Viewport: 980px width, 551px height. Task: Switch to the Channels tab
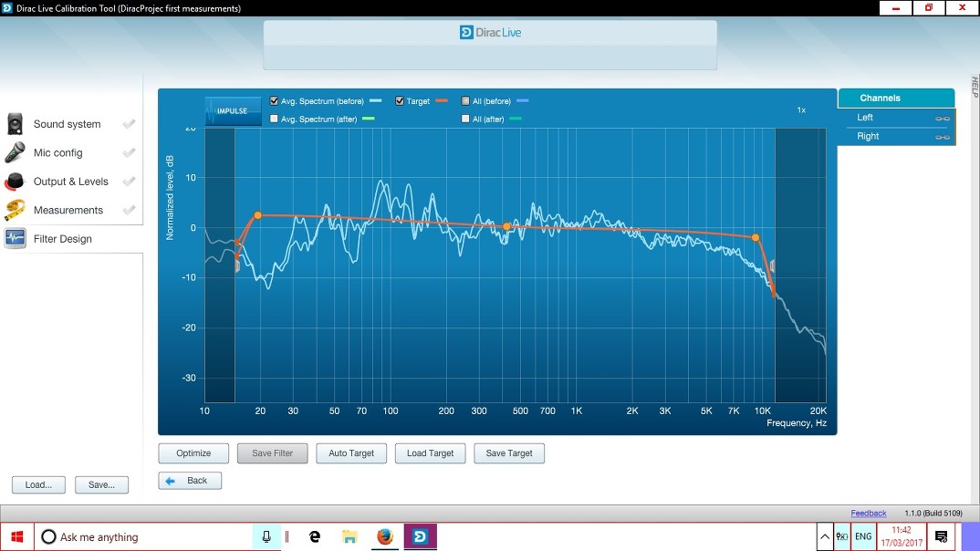895,98
